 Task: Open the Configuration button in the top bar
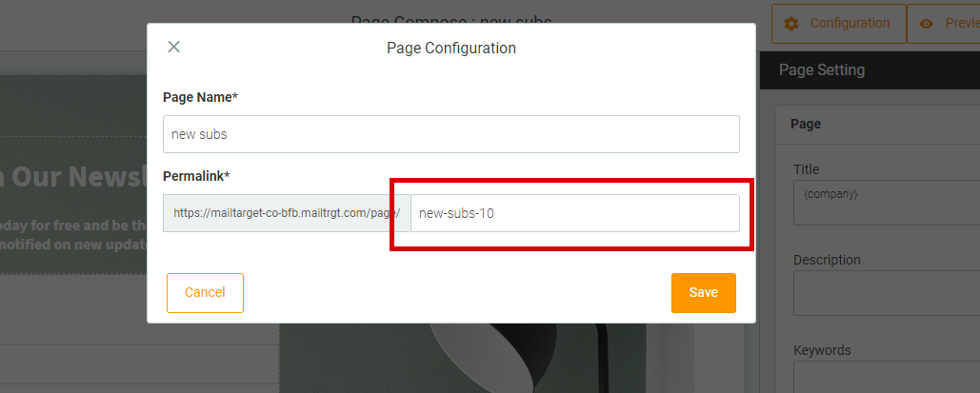tap(839, 24)
